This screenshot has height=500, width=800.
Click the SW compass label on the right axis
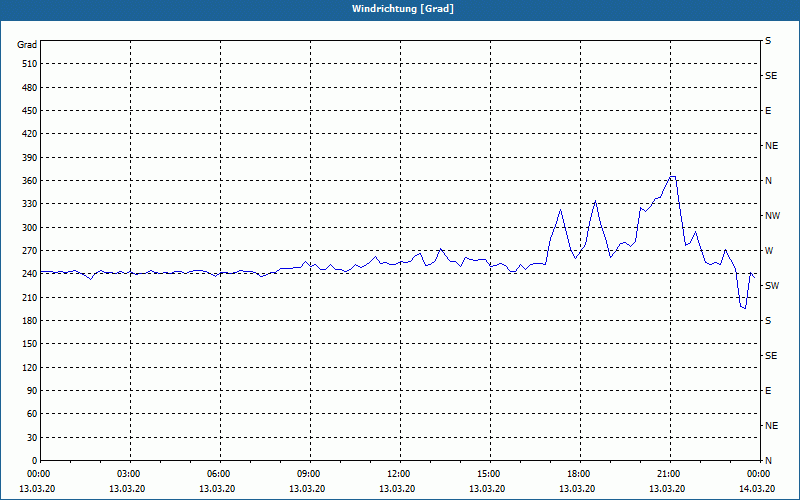[772, 286]
